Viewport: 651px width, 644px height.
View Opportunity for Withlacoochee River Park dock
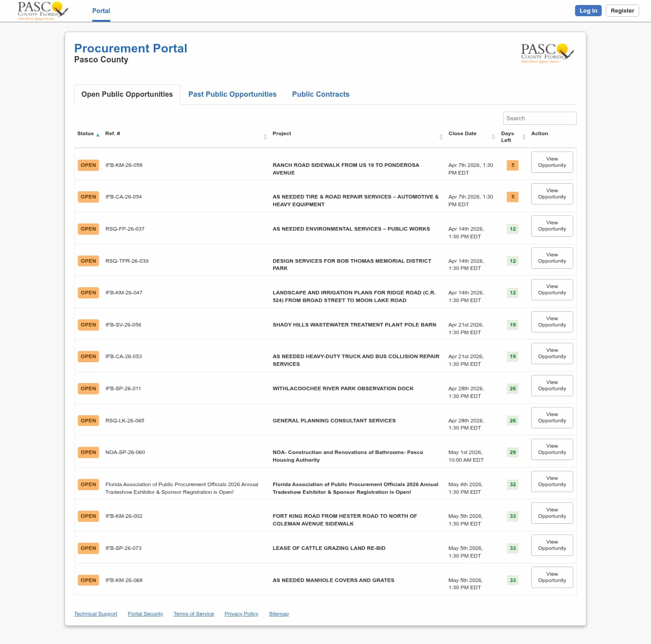coord(552,385)
